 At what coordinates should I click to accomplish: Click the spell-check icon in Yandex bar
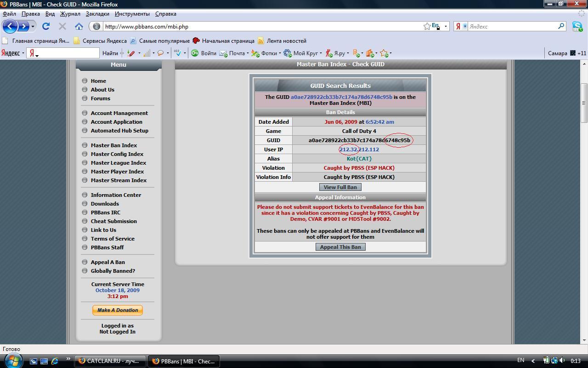(178, 53)
